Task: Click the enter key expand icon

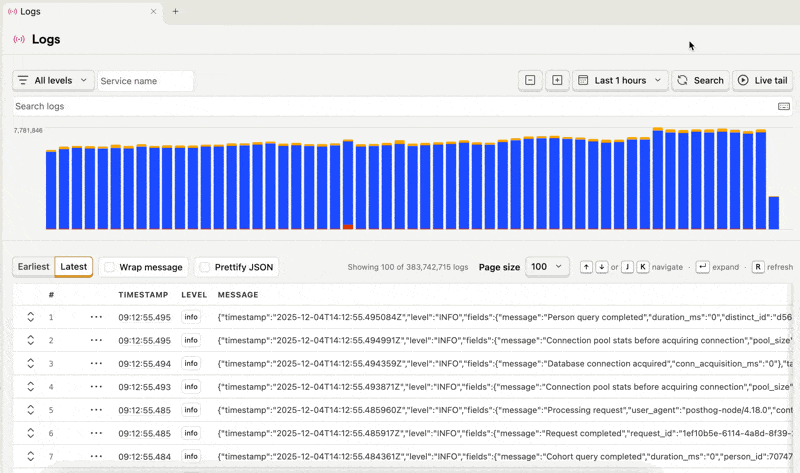Action: [702, 267]
